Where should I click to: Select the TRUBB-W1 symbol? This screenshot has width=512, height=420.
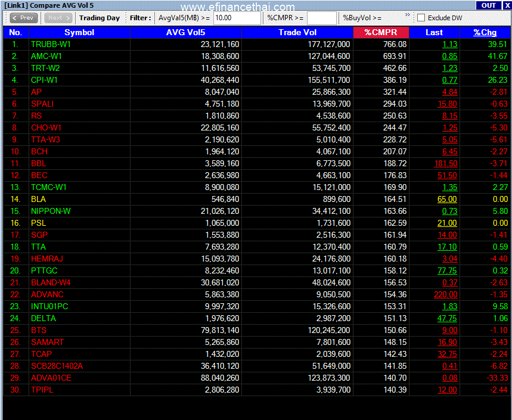(x=51, y=44)
